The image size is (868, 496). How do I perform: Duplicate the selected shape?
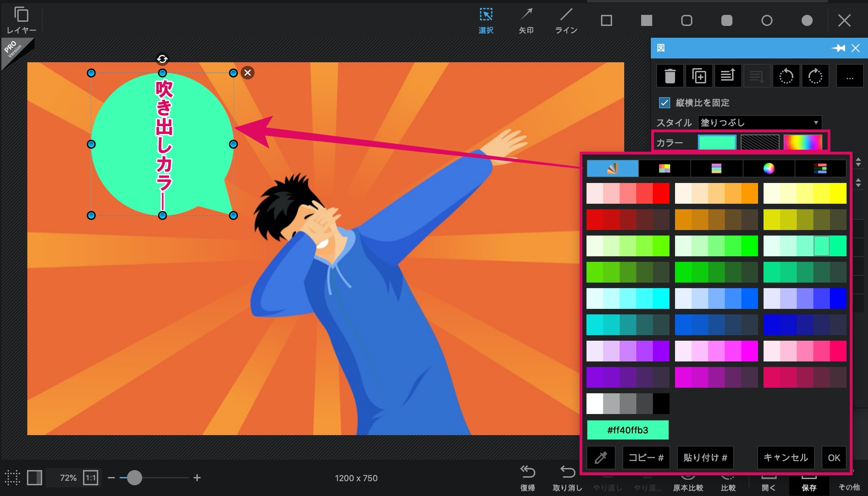(x=699, y=76)
